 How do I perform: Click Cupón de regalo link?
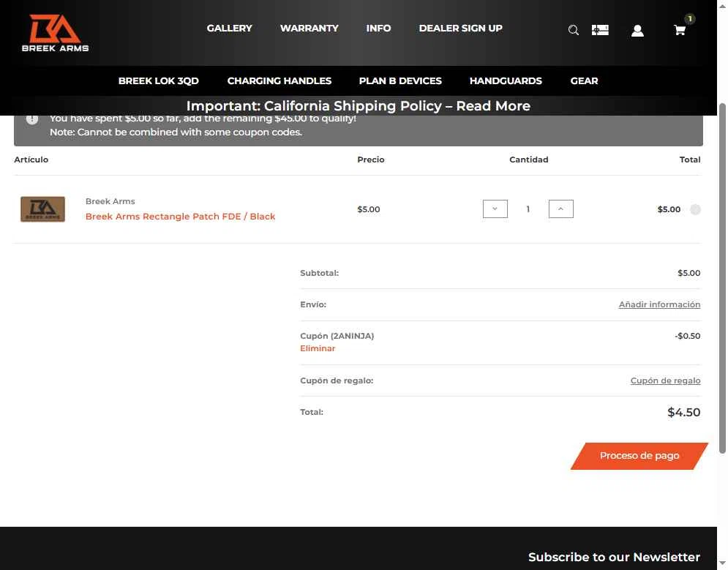[x=665, y=380]
